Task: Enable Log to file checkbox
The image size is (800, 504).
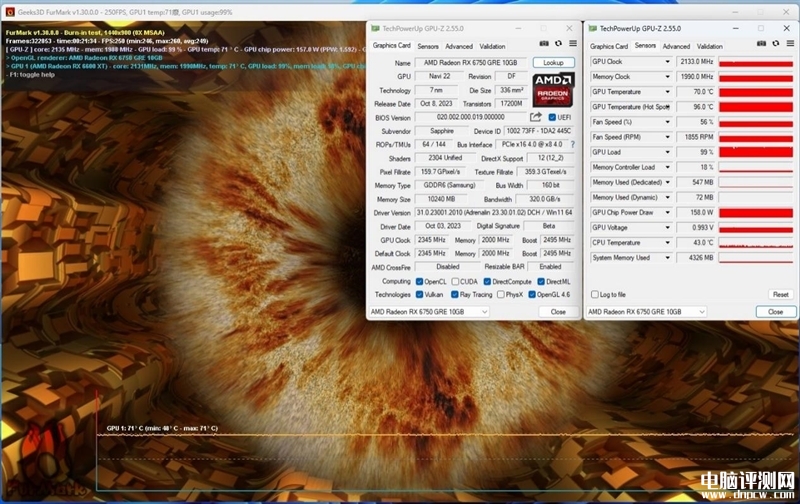Action: [x=594, y=294]
